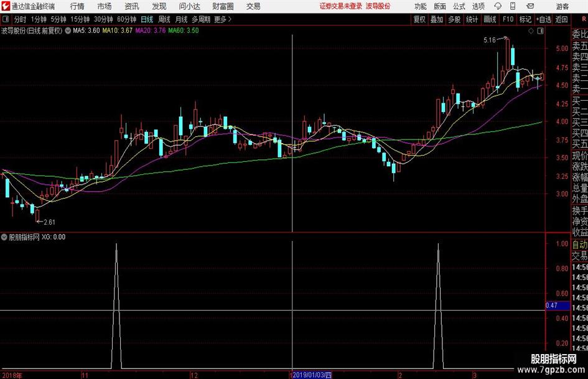
Task: Expand 更多 period options
Action: coord(223,19)
